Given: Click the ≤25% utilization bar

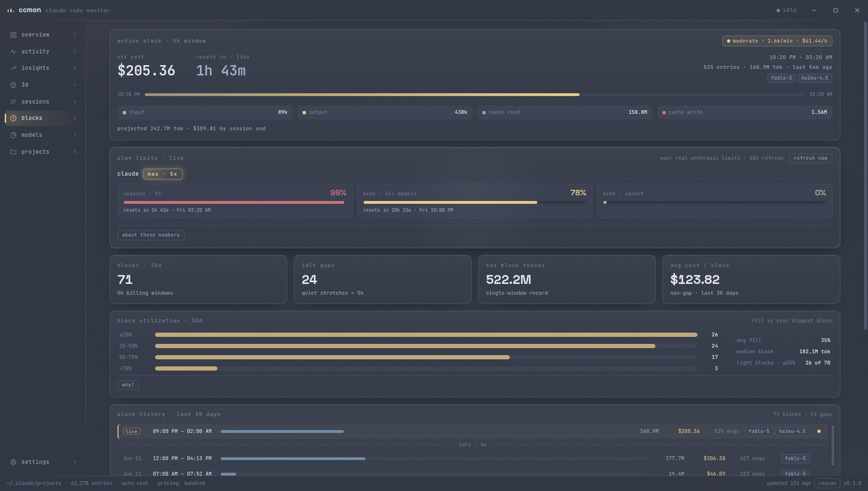Looking at the screenshot, I should 426,335.
